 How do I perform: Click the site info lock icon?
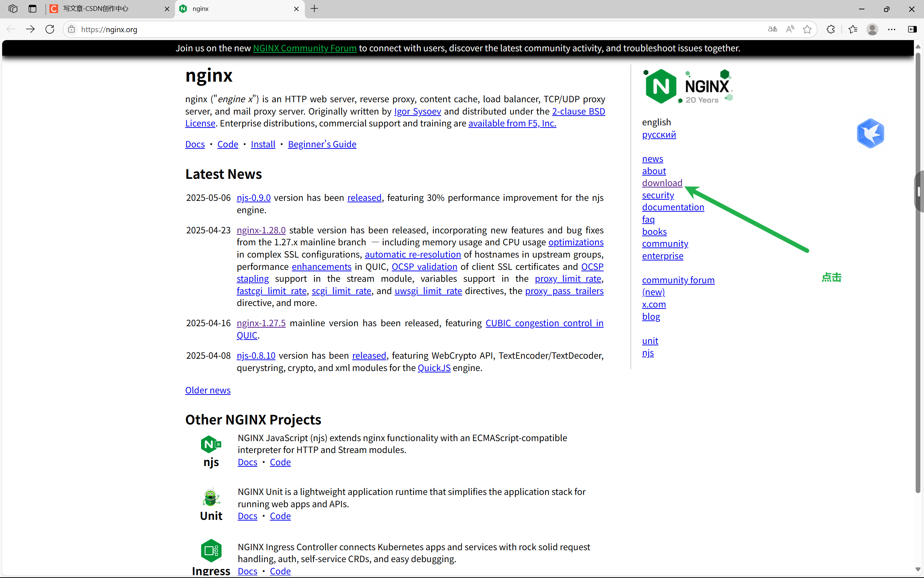click(71, 29)
